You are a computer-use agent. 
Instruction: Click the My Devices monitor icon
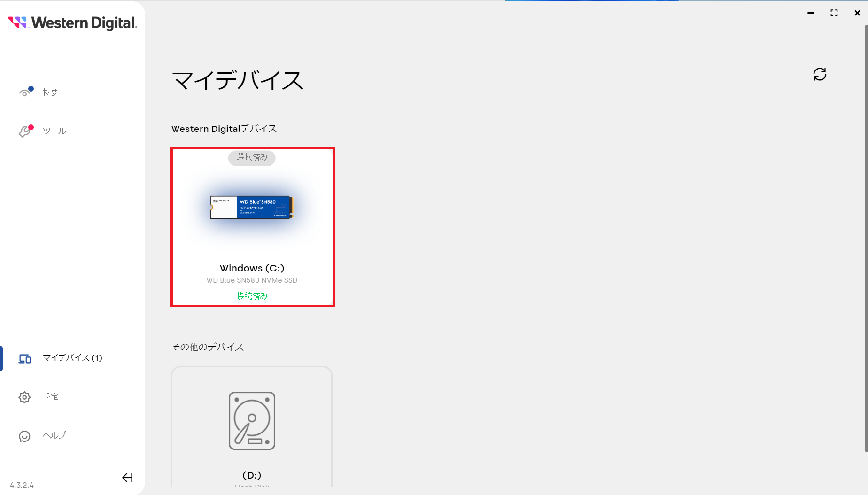point(25,359)
